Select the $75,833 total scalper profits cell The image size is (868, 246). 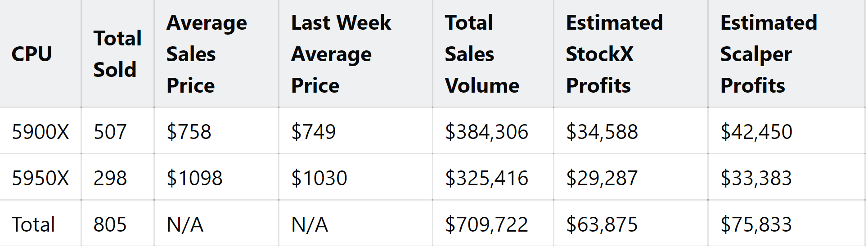(756, 224)
